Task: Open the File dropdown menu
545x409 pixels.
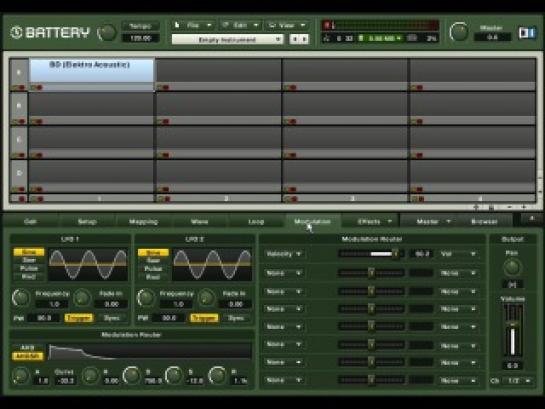Action: (x=193, y=25)
